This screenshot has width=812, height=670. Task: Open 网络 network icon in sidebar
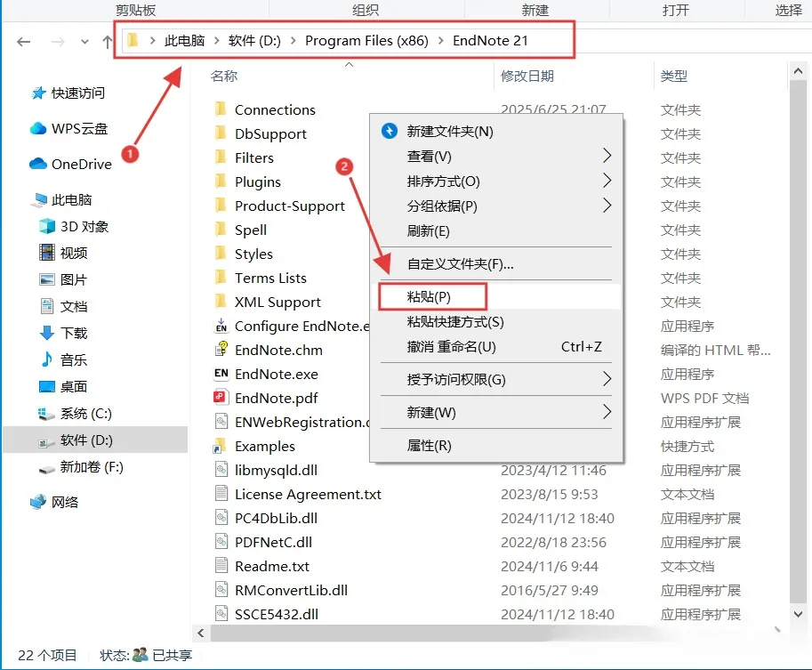pyautogui.click(x=38, y=502)
